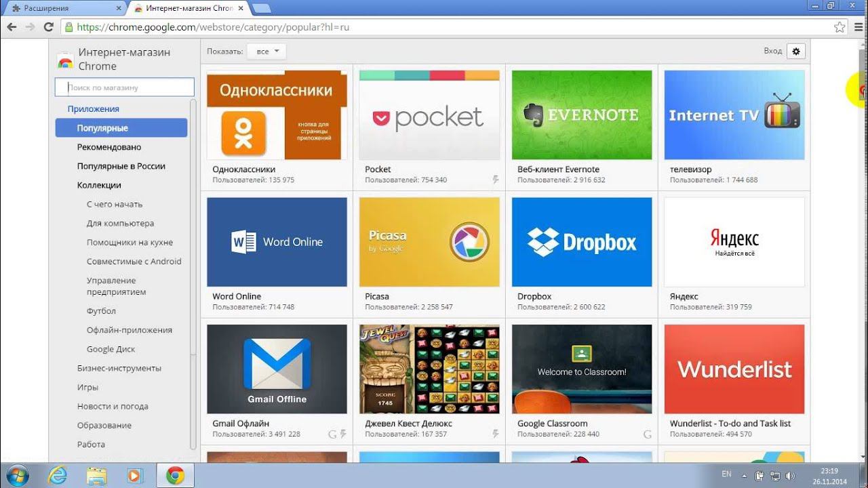This screenshot has height=488, width=868.
Task: Open the Pocket app tile
Action: [429, 127]
